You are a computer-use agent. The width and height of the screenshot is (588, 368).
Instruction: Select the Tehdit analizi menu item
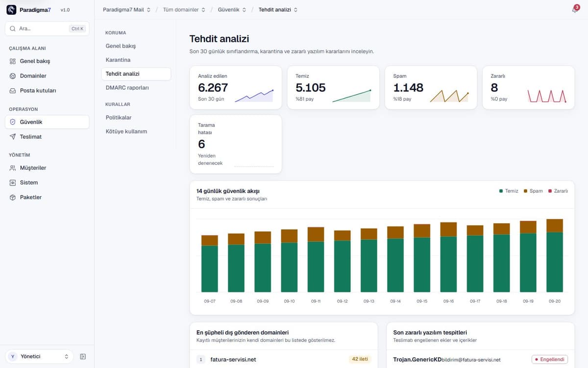(136, 74)
